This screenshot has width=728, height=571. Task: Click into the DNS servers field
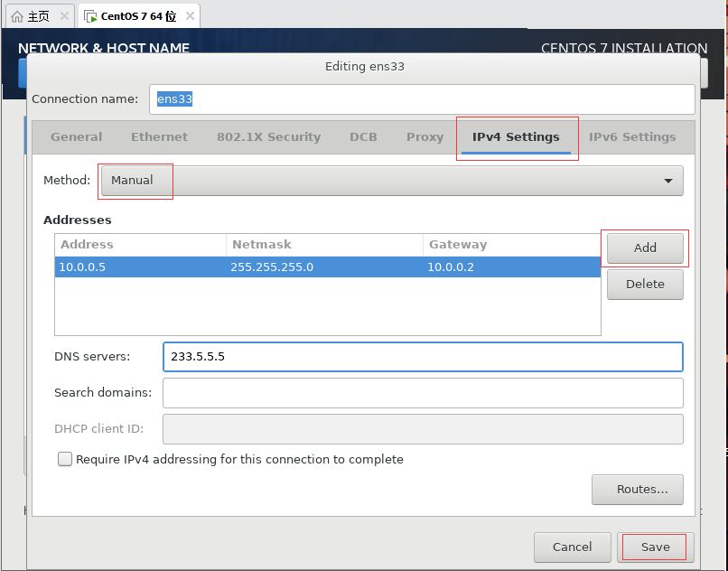coord(423,357)
